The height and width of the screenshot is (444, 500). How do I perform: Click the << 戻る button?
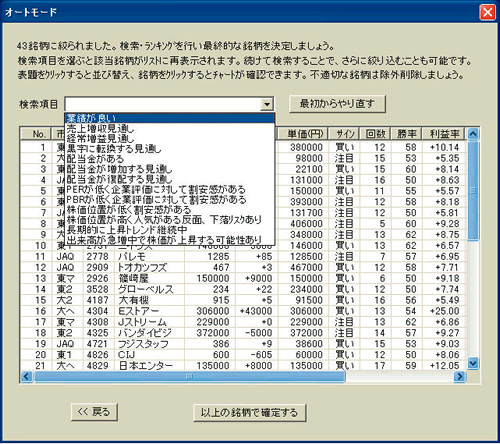coord(94,412)
